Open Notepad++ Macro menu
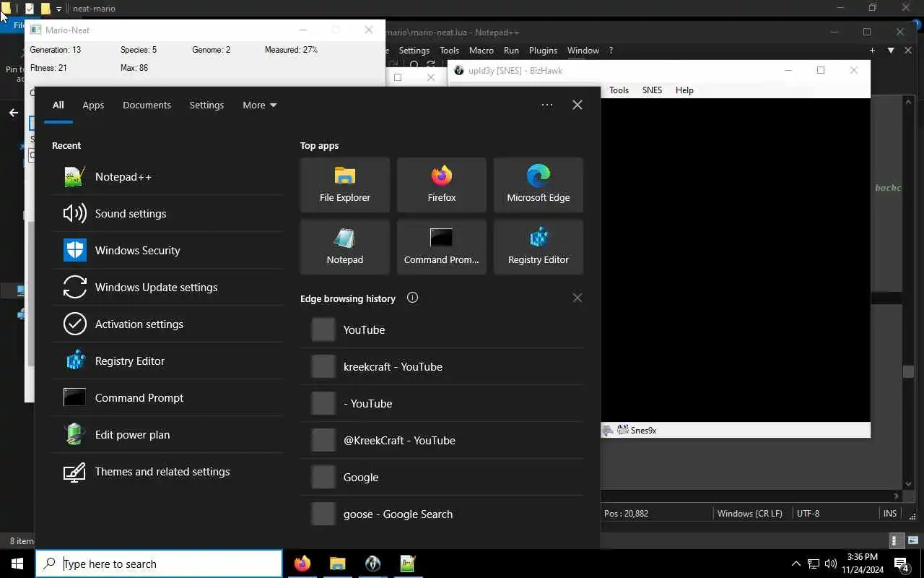The width and height of the screenshot is (924, 578). pyautogui.click(x=481, y=51)
